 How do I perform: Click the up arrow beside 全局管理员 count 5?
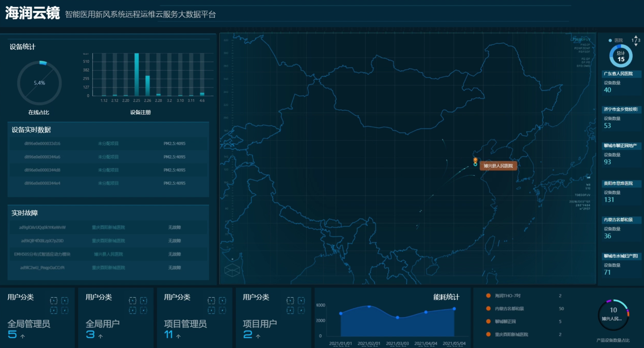click(23, 336)
